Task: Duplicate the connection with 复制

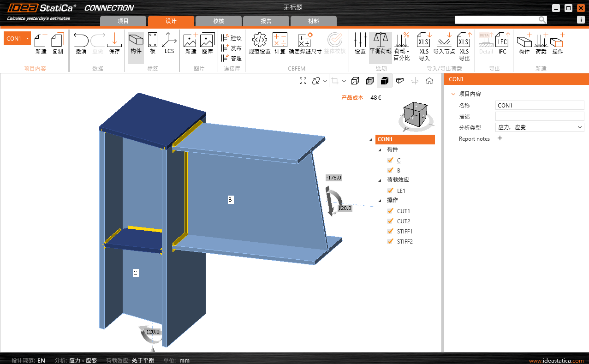Action: (x=58, y=44)
